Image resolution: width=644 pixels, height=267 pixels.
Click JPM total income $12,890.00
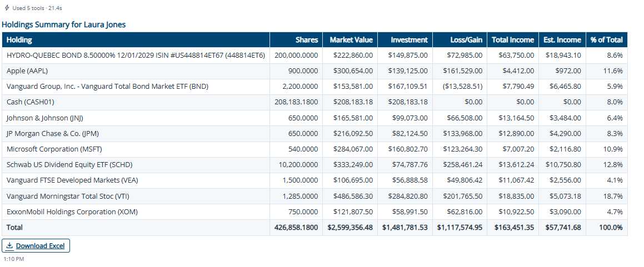point(516,134)
